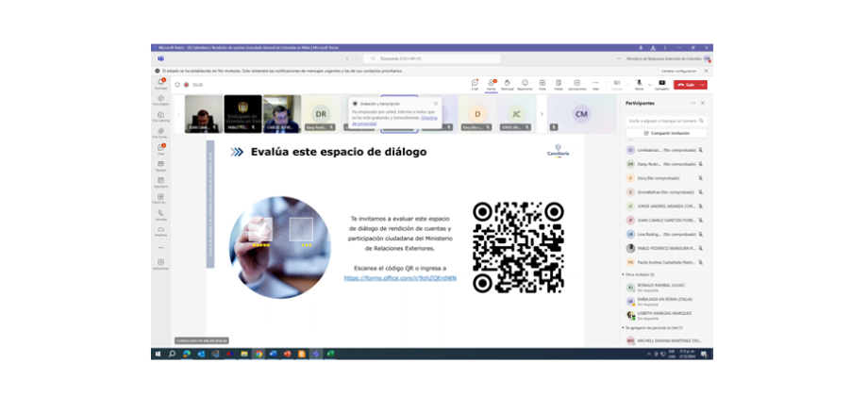
Task: Click the invite someone input field
Action: click(x=666, y=120)
